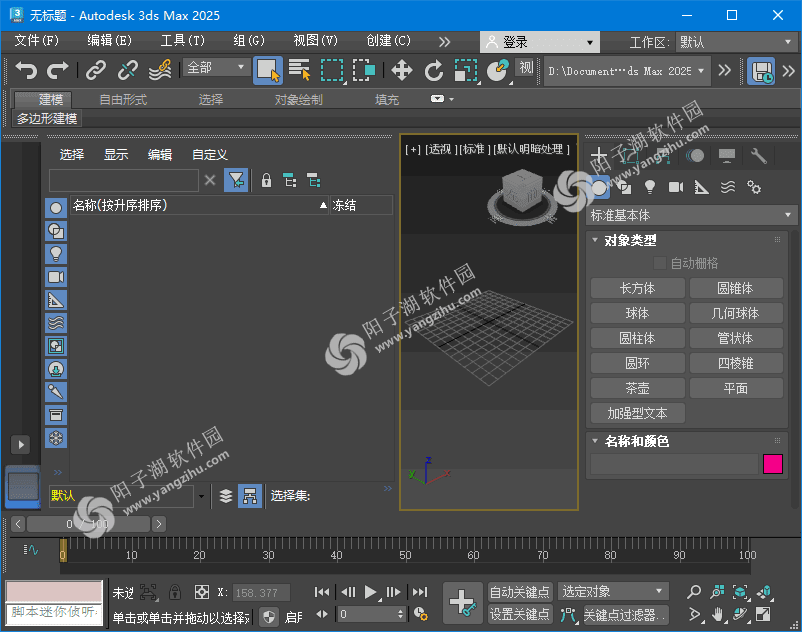The height and width of the screenshot is (632, 802).
Task: Open the Systems gears category icon
Action: pos(753,186)
